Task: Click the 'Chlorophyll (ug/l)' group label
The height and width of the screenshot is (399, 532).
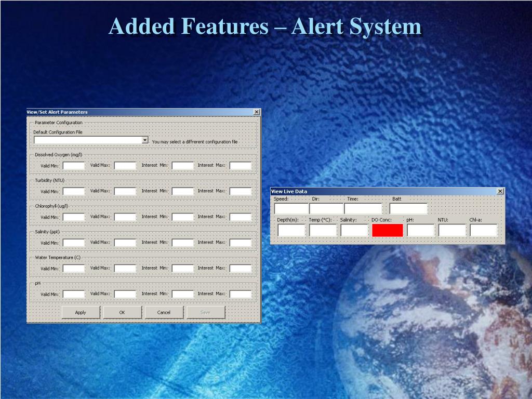Action: click(51, 206)
